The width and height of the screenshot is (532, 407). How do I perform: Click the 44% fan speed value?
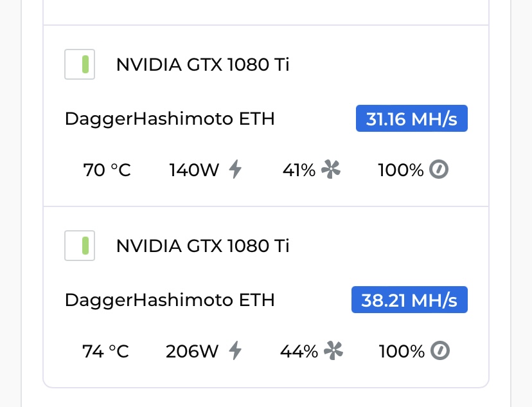pos(299,351)
